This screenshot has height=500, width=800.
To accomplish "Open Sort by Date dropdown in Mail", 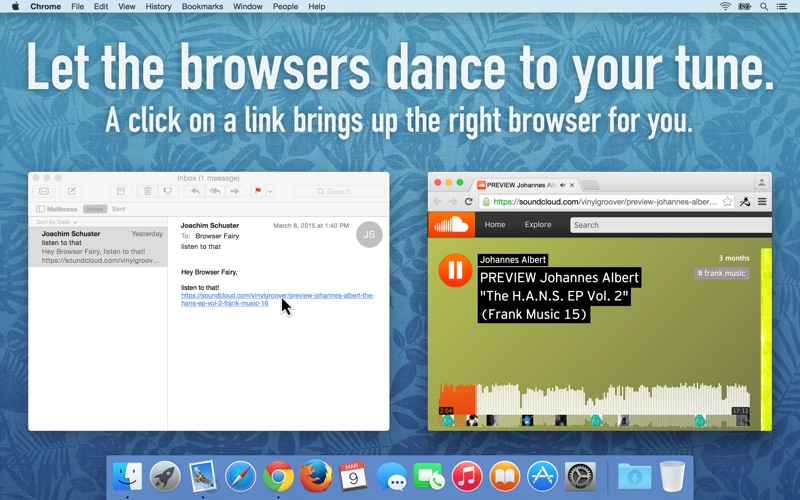I will [x=57, y=222].
